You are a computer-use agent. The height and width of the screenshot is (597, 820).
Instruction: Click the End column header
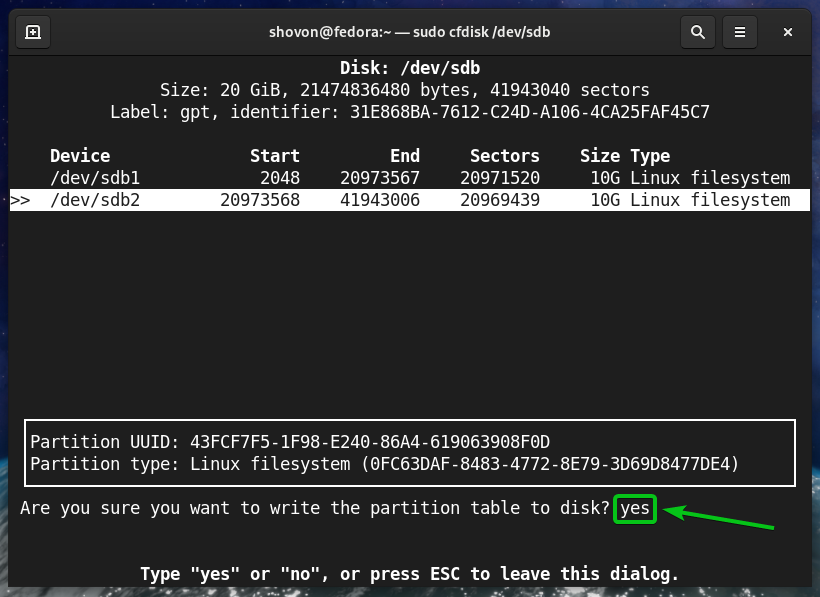tap(405, 156)
